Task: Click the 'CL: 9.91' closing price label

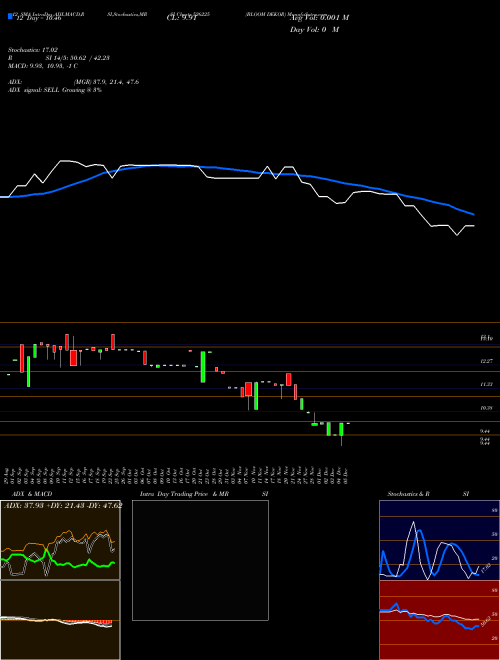Action: [182, 18]
